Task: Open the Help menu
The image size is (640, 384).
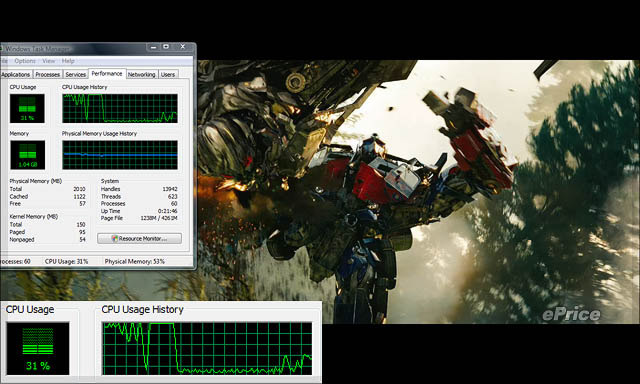Action: (x=68, y=61)
